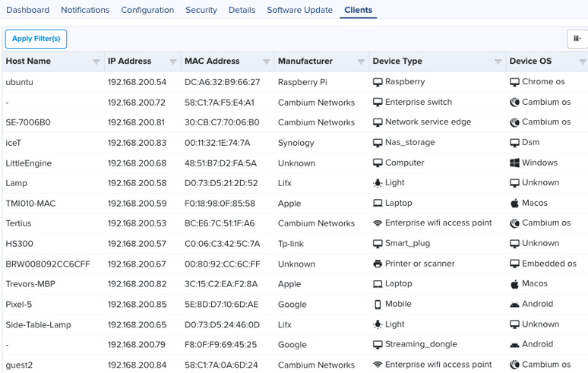Select the ubuntu host row
Viewport: 588px width, 373px height.
coord(295,82)
